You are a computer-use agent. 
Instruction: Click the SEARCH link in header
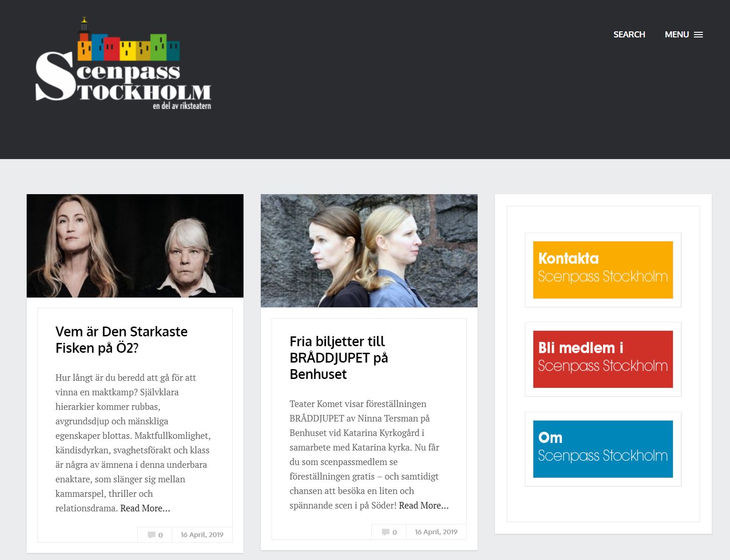[x=629, y=35]
